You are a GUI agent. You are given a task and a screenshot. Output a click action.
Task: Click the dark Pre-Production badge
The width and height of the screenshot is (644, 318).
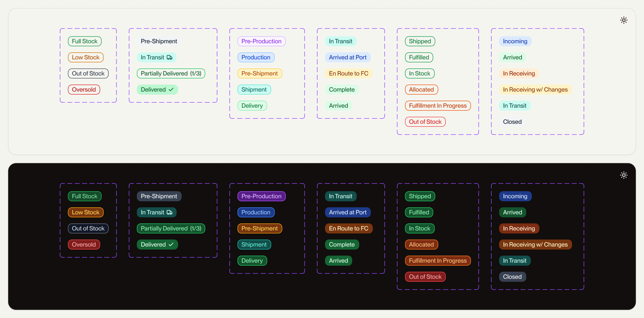coord(262,196)
